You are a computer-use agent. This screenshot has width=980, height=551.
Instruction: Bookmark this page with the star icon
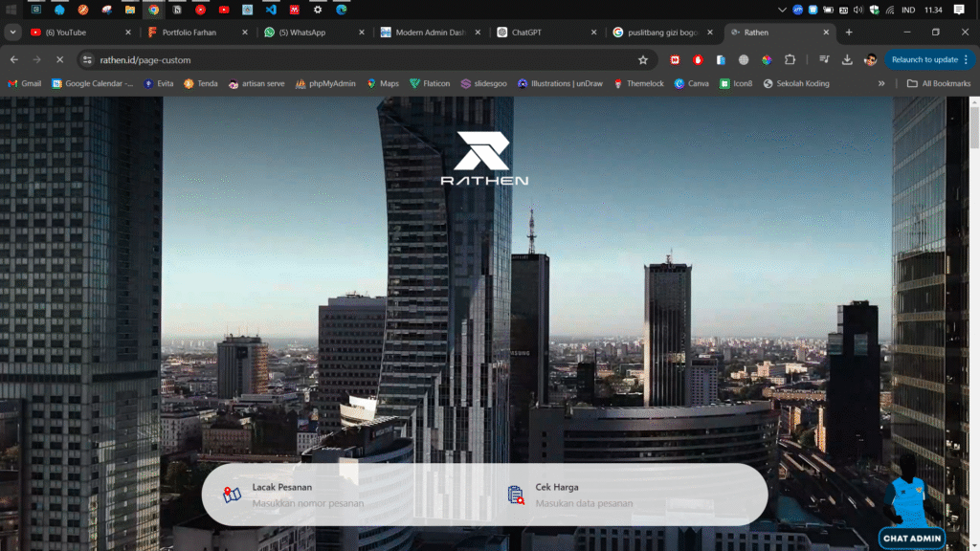(643, 59)
